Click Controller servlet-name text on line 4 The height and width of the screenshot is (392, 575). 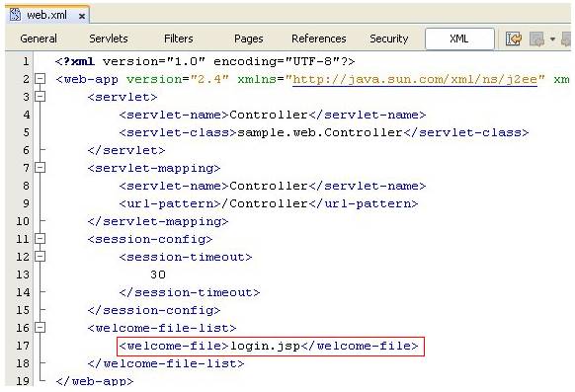coord(269,115)
